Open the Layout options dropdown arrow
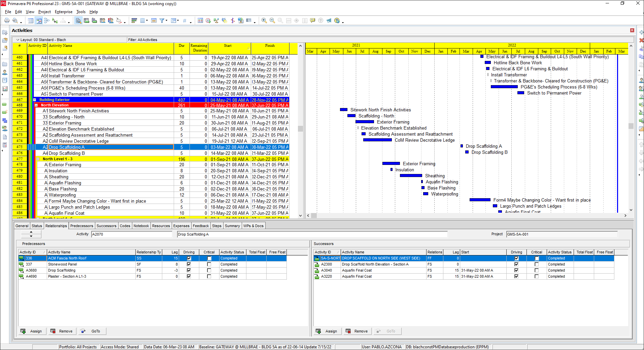 (x=18, y=40)
